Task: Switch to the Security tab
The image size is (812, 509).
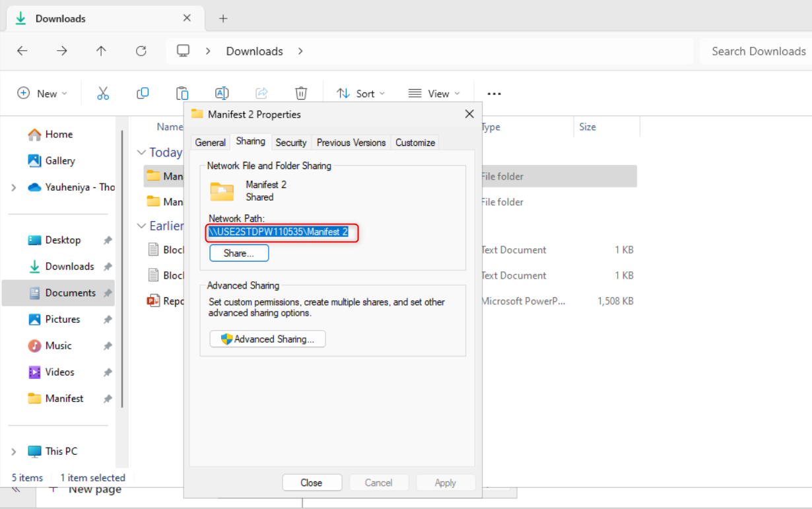Action: click(290, 142)
